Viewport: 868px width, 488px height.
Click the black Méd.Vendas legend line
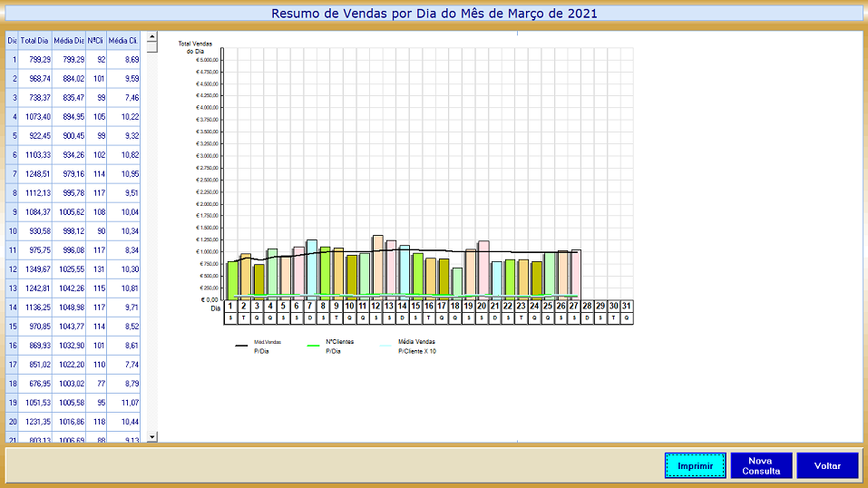click(x=241, y=346)
